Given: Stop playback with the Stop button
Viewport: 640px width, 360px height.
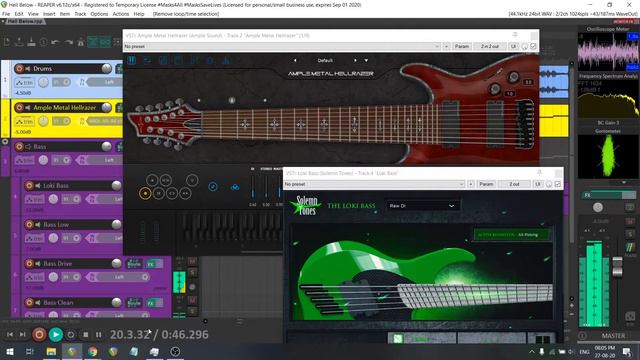Looking at the screenshot, I should [x=85, y=335].
